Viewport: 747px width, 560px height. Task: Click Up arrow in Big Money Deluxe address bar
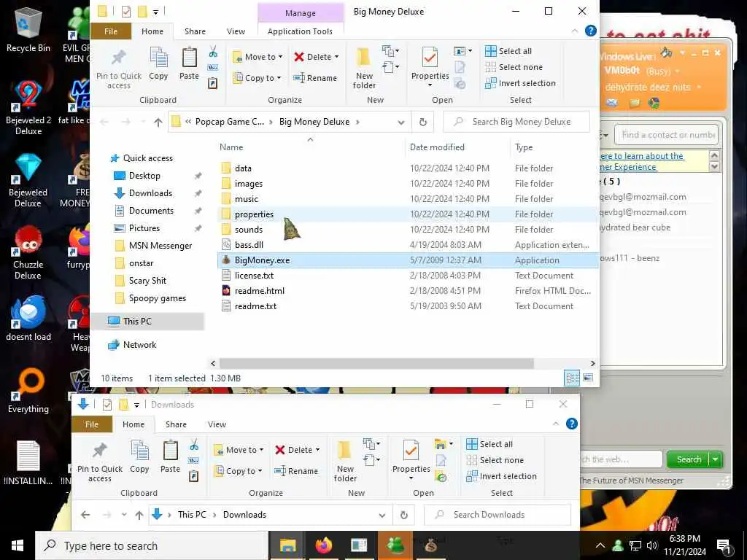[x=158, y=122]
